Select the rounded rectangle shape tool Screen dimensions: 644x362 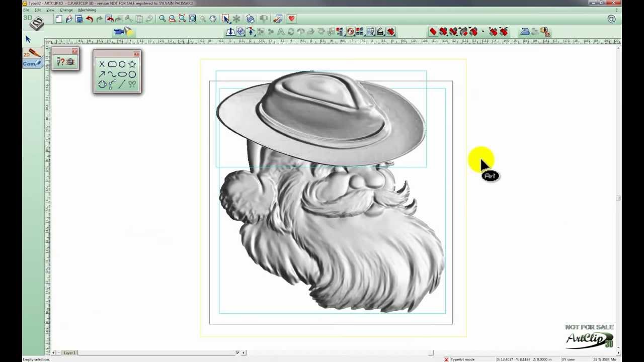point(112,64)
